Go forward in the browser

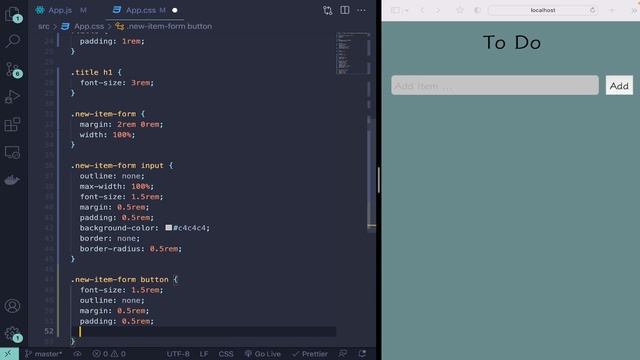pyautogui.click(x=438, y=10)
